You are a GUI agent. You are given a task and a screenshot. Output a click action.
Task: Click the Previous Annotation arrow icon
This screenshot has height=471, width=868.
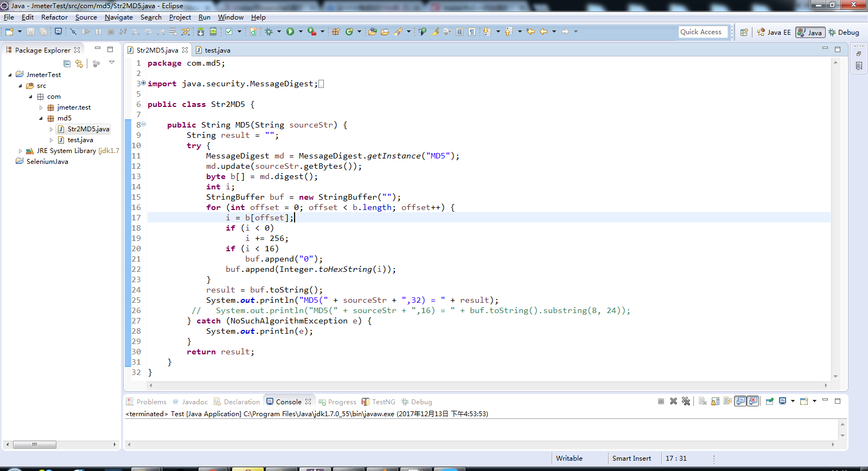(x=508, y=31)
